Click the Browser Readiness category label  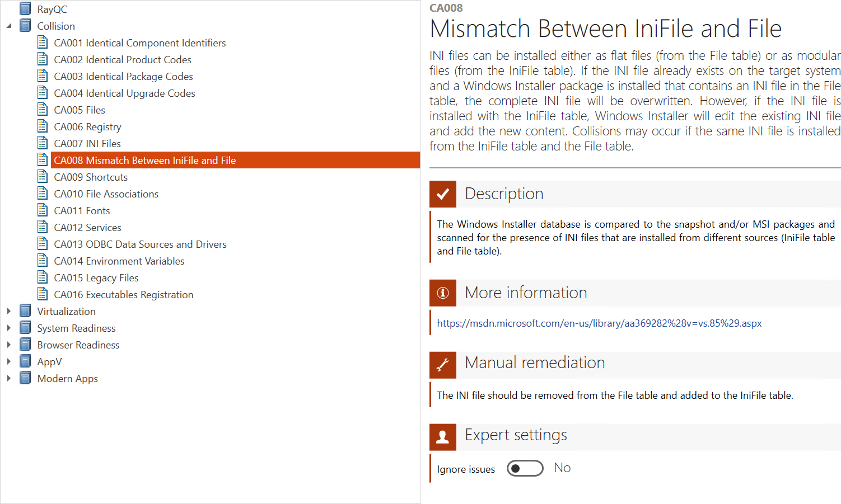[x=78, y=345]
